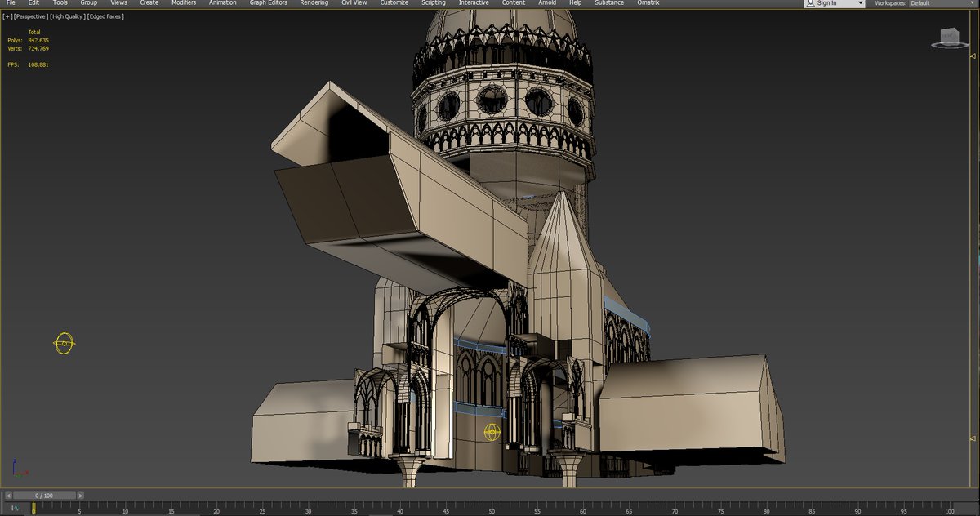Open the Scripting menu

pos(433,2)
